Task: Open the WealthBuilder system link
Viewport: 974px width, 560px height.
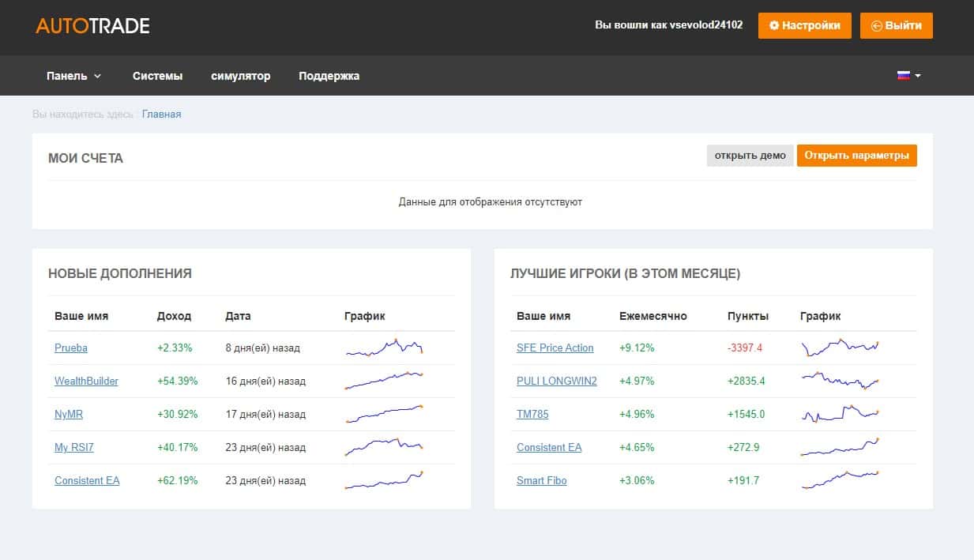Action: pyautogui.click(x=86, y=381)
